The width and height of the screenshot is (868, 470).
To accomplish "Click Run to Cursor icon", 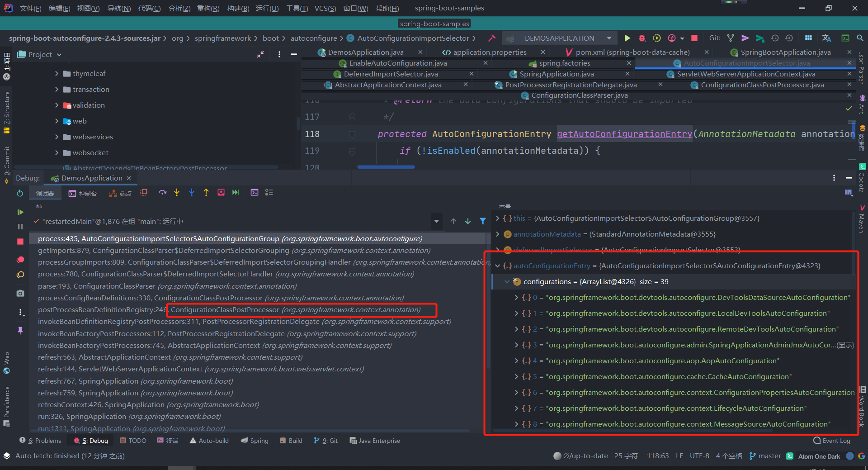I will pos(236,193).
